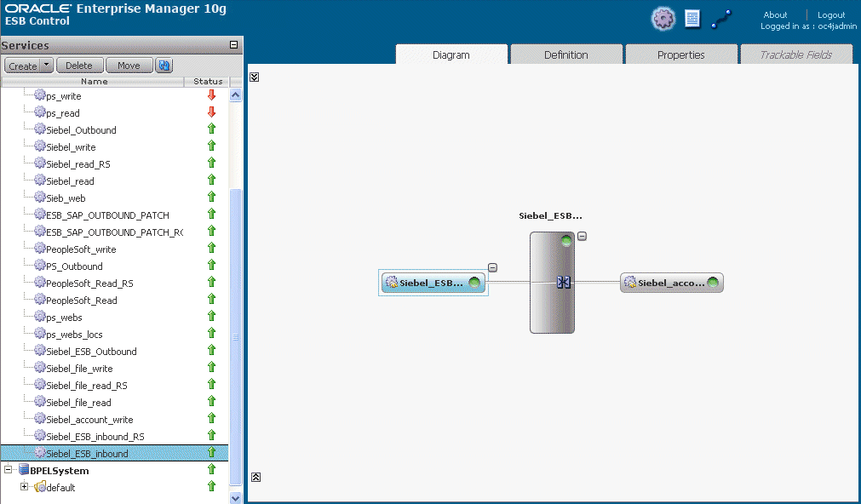Click red down status arrow for ps_read

tap(211, 112)
